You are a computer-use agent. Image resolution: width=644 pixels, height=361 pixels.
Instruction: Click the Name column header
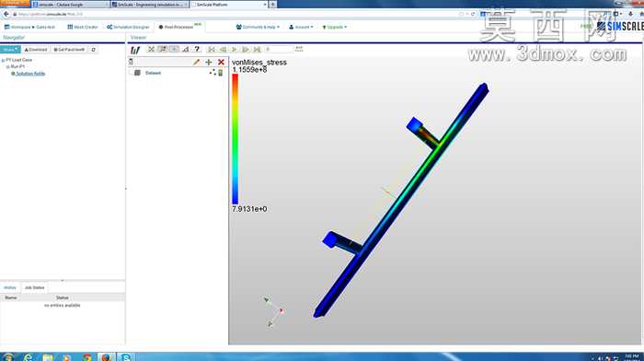(11, 297)
